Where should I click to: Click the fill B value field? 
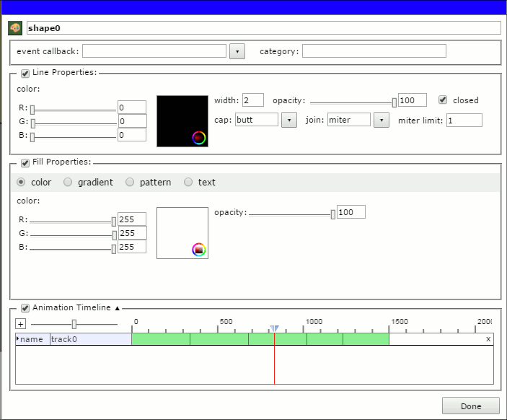point(132,247)
